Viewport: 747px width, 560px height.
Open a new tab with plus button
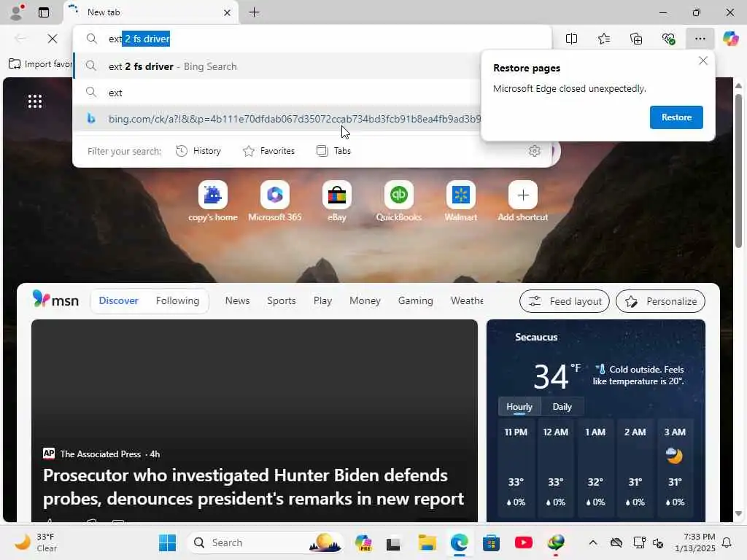pyautogui.click(x=255, y=12)
